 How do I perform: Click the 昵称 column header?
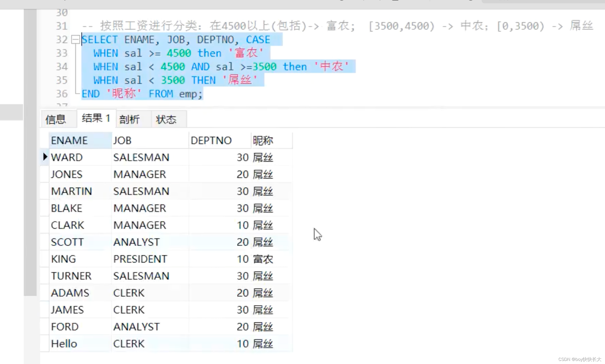[263, 140]
